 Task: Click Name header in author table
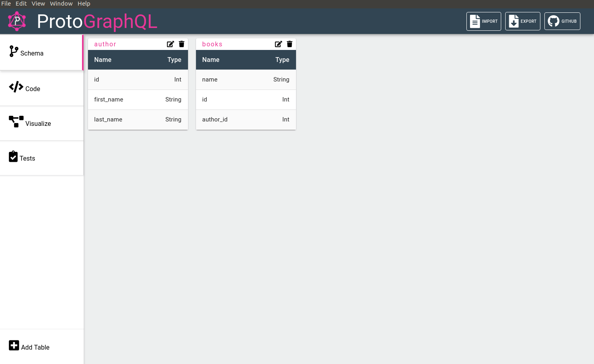103,60
